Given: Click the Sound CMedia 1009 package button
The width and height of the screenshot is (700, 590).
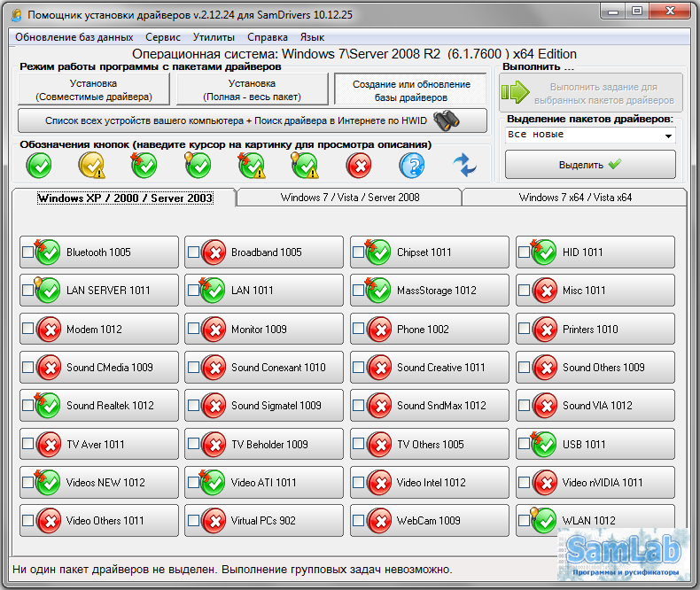Looking at the screenshot, I should [98, 368].
